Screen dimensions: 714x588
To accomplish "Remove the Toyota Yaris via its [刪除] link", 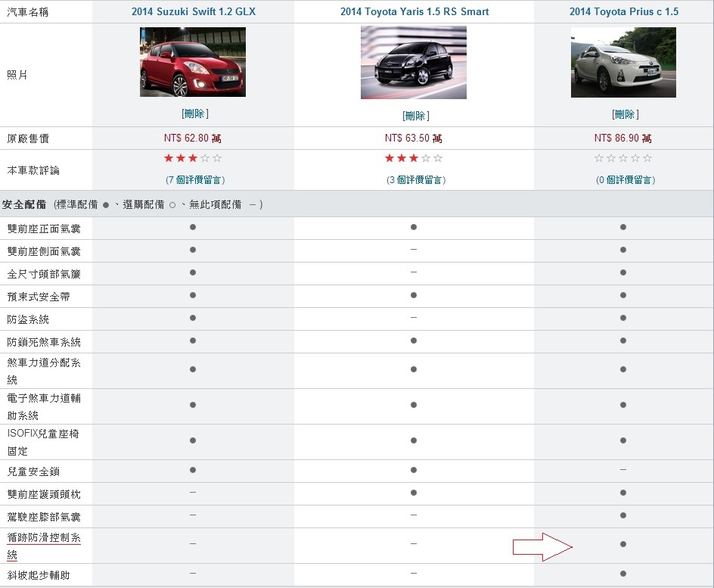I will click(x=416, y=116).
